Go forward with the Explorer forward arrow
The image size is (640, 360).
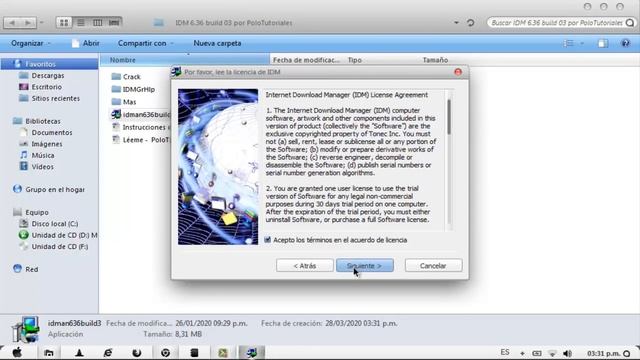pyautogui.click(x=28, y=23)
